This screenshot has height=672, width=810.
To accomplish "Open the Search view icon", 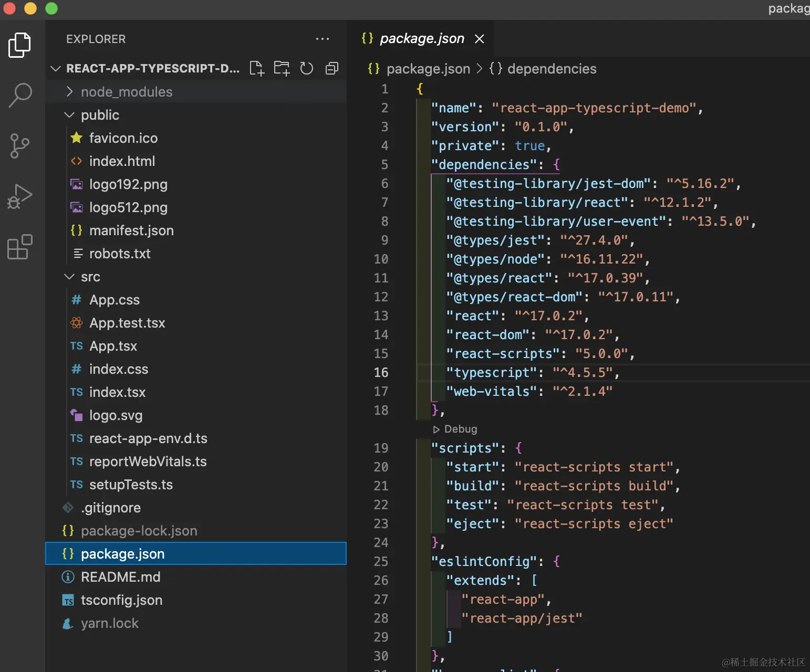I will point(20,95).
